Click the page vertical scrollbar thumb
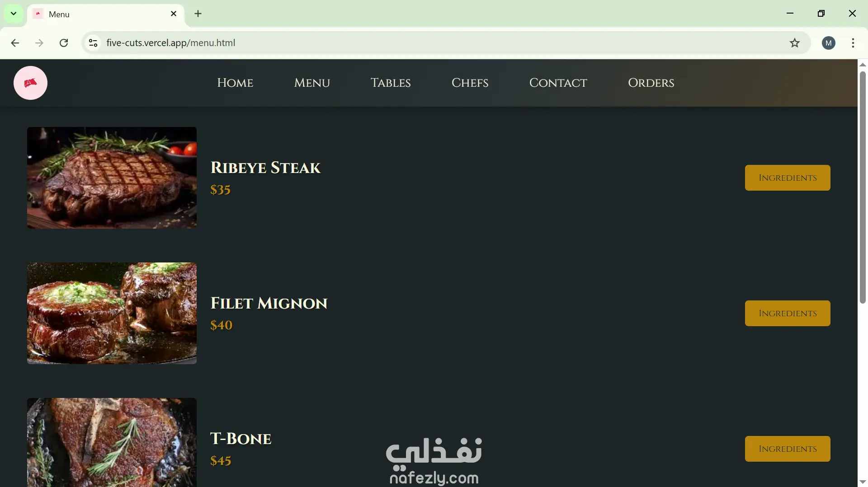This screenshot has width=868, height=487. tap(863, 187)
